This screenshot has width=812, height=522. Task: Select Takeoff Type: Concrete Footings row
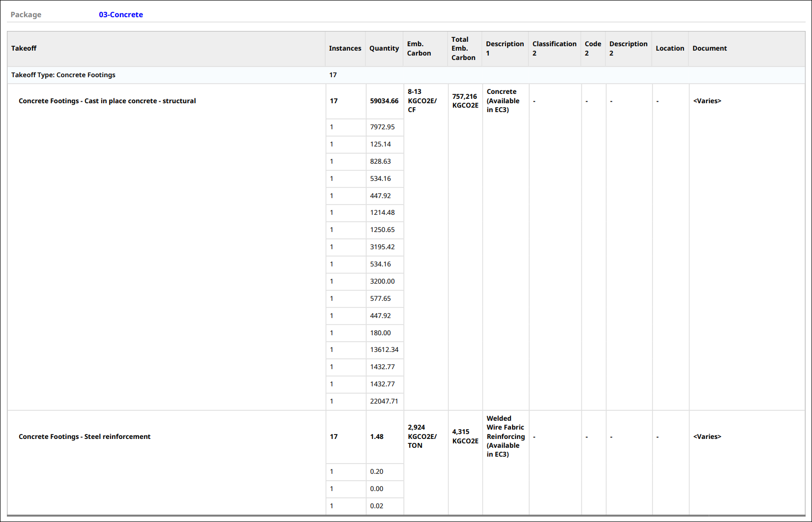point(406,75)
